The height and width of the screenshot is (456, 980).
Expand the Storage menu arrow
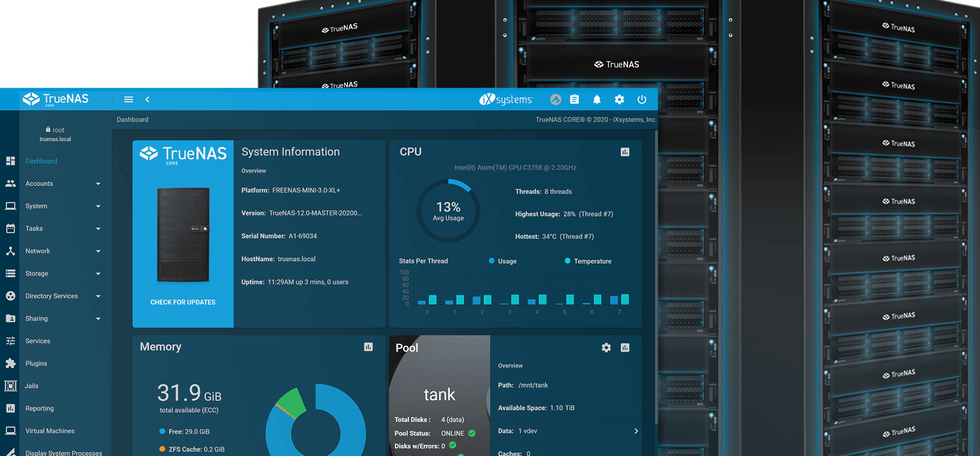(x=98, y=274)
